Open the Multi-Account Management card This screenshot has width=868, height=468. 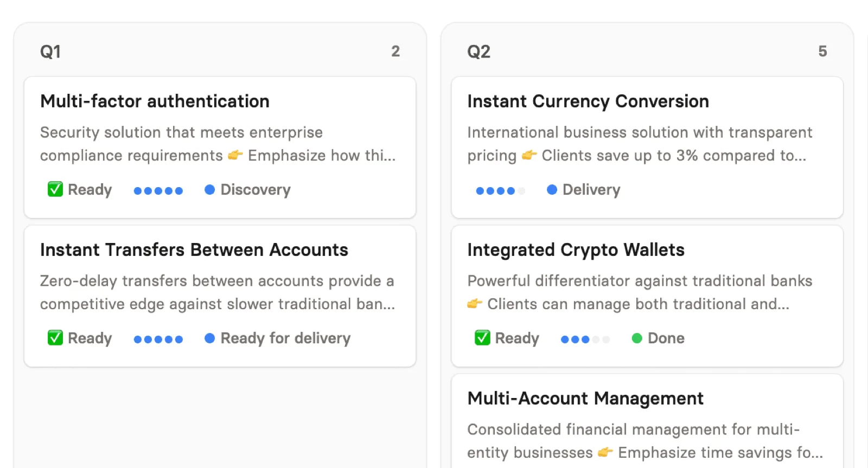pos(647,421)
